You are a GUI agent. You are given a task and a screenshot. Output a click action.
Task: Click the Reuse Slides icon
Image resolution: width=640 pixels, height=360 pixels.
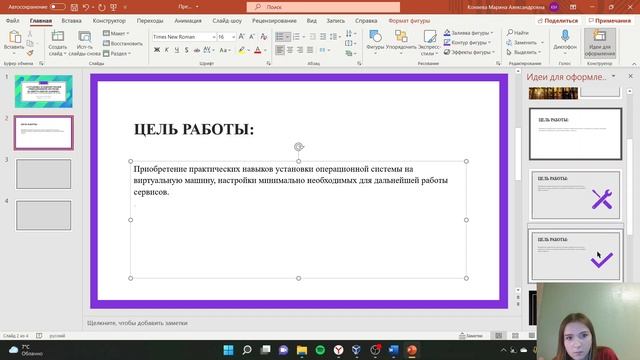point(84,37)
